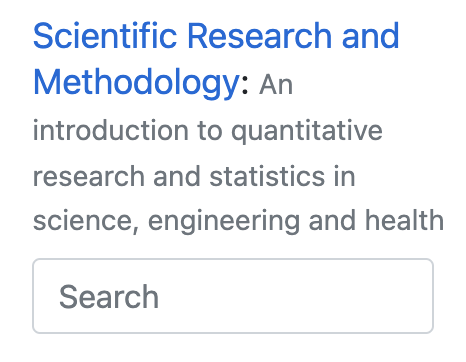Focus the Search box below the subtitle
Viewport: 466px width, 362px height.
tap(233, 296)
